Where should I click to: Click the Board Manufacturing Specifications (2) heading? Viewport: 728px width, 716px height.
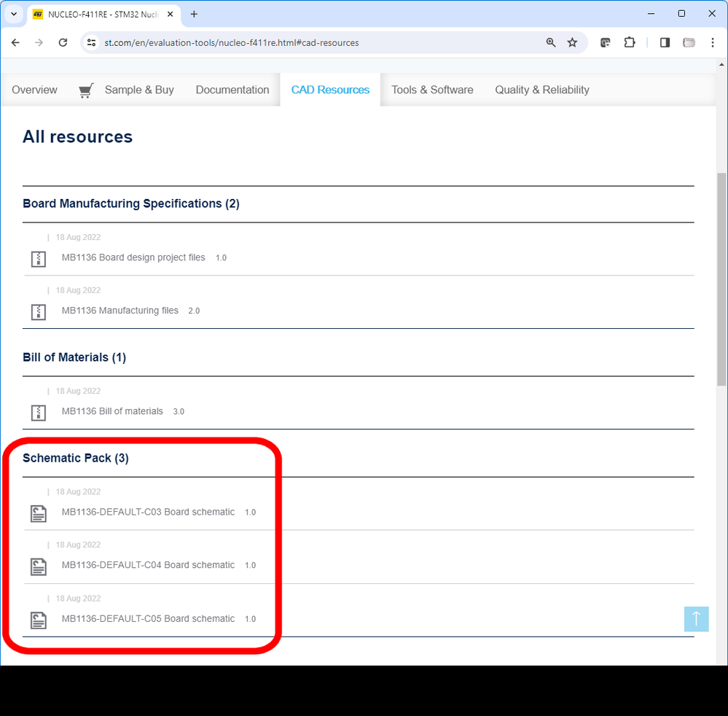[x=131, y=203]
